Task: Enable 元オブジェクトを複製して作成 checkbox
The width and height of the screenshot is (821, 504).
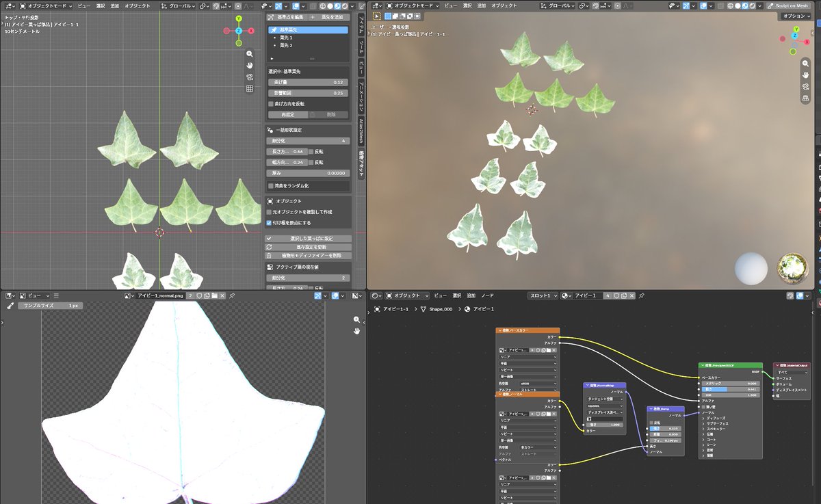Action: (269, 212)
